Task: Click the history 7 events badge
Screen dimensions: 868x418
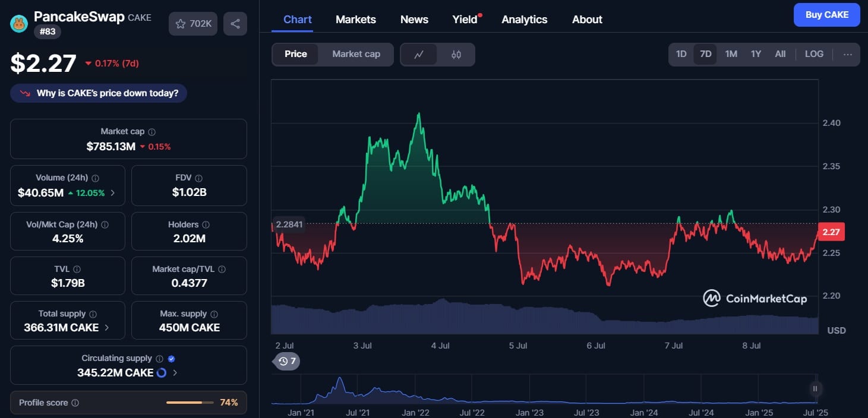Action: click(x=286, y=361)
